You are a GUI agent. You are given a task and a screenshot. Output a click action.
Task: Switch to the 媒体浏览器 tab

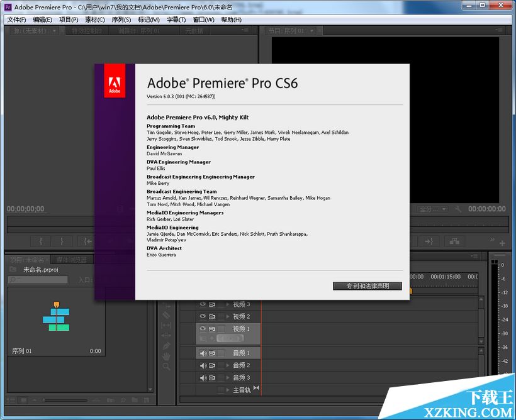72,260
